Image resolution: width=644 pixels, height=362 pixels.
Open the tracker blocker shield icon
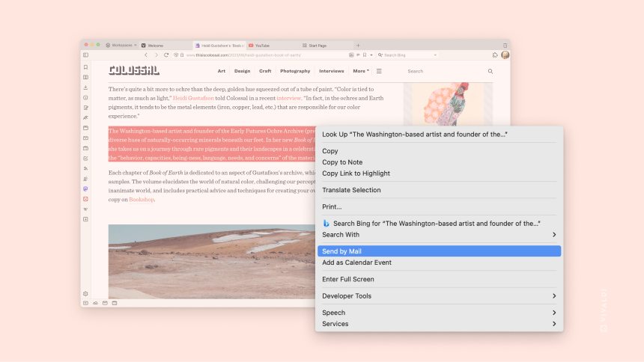tap(176, 55)
